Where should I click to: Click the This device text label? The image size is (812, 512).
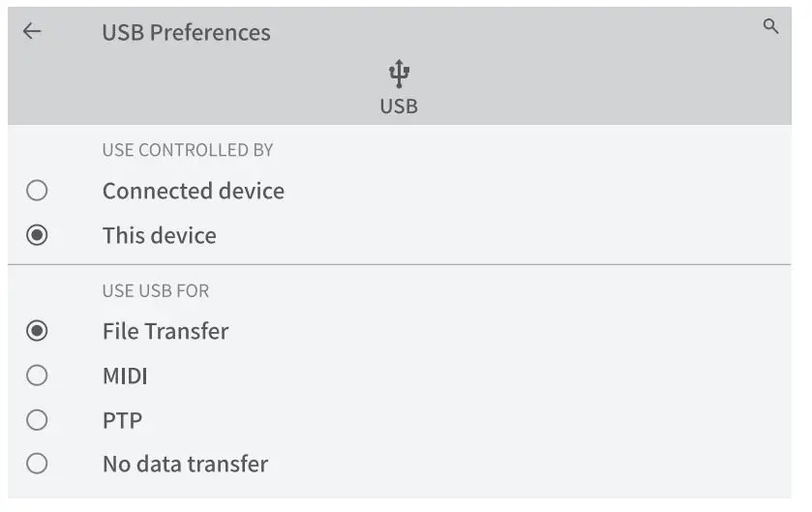click(159, 235)
